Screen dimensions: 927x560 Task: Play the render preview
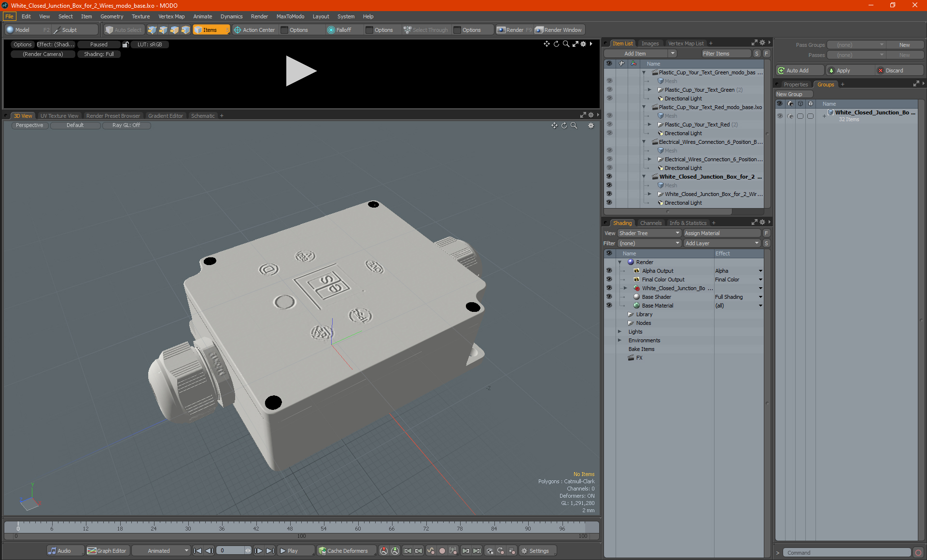pos(300,71)
